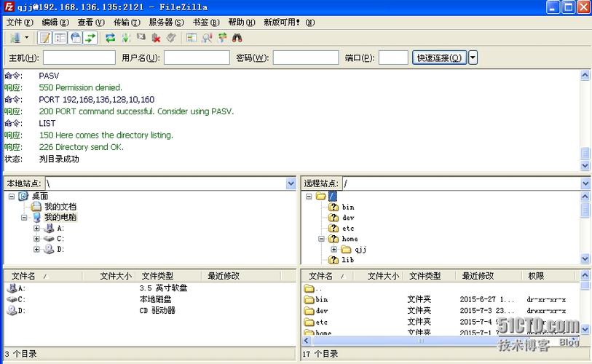The height and width of the screenshot is (364, 592).
Task: Select D: CD 驱动器 row in local list
Action: [x=150, y=311]
